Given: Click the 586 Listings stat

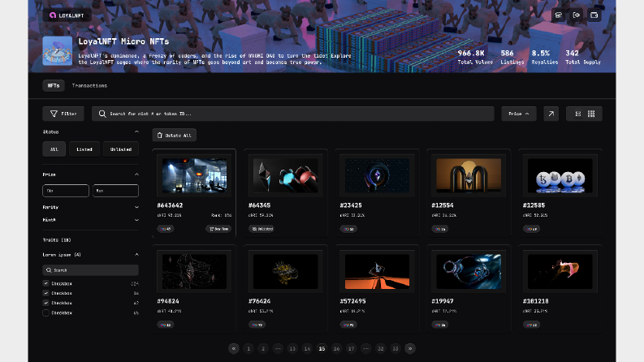Looking at the screenshot, I should coord(512,57).
